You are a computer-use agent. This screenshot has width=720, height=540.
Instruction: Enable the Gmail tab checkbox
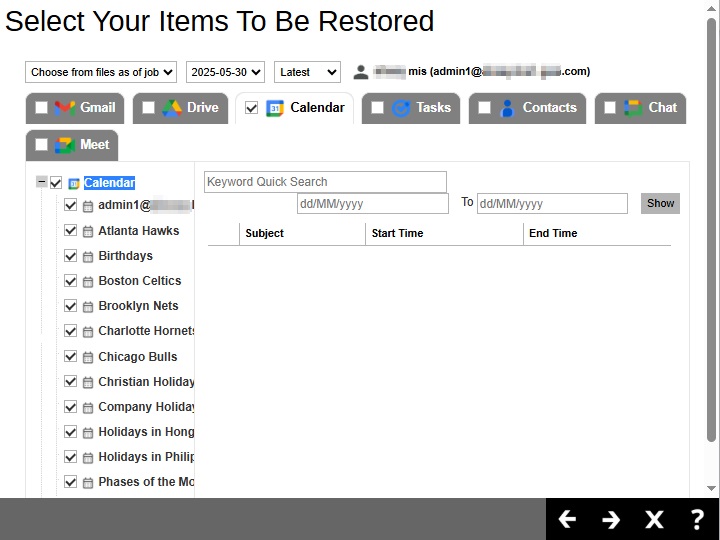point(41,108)
